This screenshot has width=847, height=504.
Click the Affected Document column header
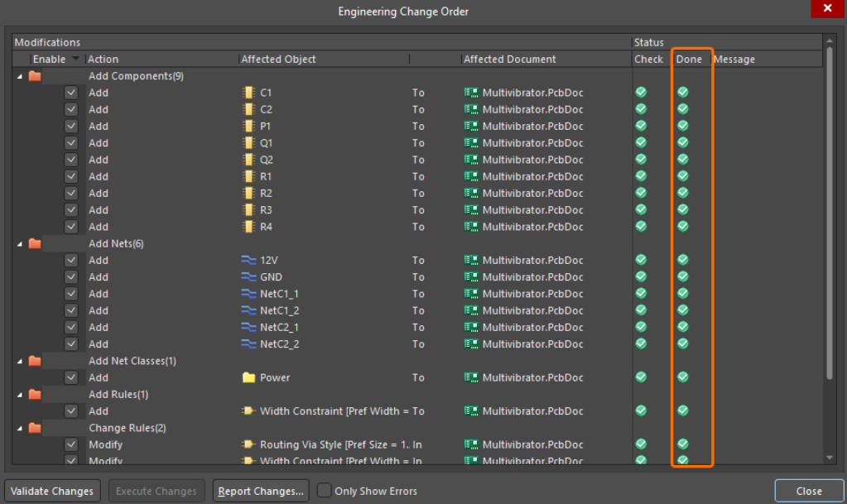(509, 59)
